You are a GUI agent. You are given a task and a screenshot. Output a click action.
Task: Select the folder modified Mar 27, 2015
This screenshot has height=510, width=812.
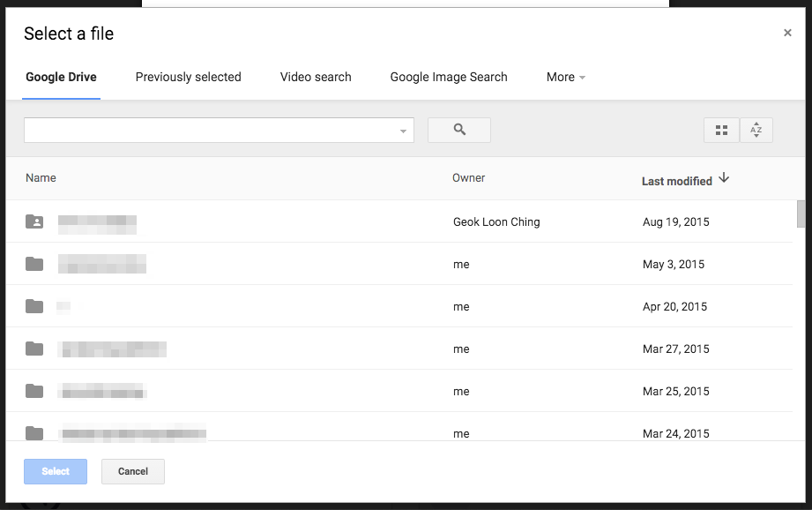[x=399, y=349]
